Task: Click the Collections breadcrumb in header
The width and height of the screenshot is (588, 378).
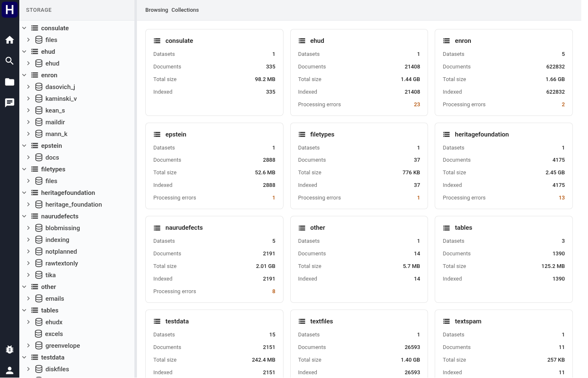Action: 185,10
